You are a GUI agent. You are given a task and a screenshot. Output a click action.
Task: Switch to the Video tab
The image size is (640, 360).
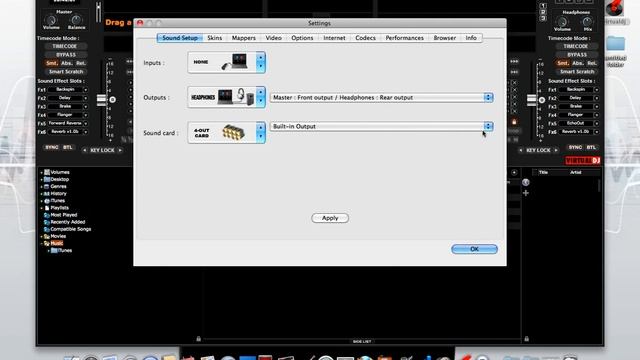pyautogui.click(x=273, y=38)
